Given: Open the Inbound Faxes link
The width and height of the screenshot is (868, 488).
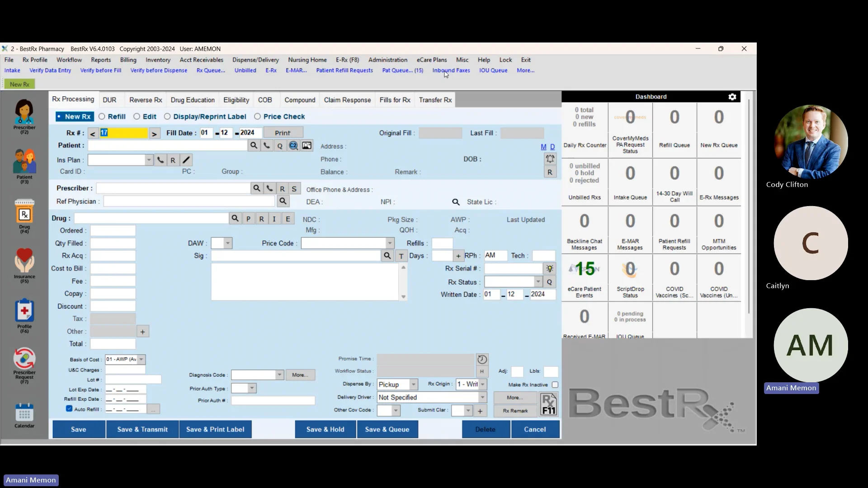Looking at the screenshot, I should point(451,70).
